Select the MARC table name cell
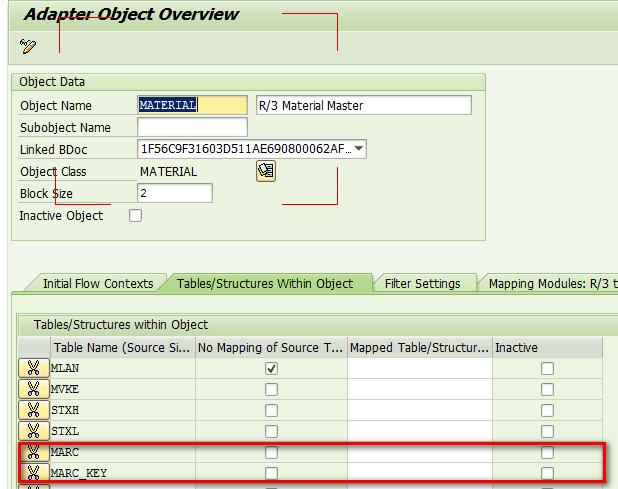 pos(123,452)
